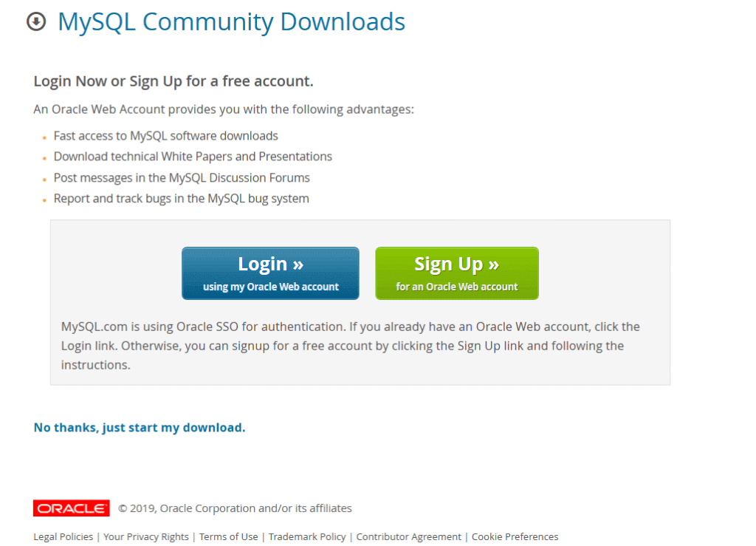Open the Terms of Use link
This screenshot has height=546, width=756.
[229, 537]
